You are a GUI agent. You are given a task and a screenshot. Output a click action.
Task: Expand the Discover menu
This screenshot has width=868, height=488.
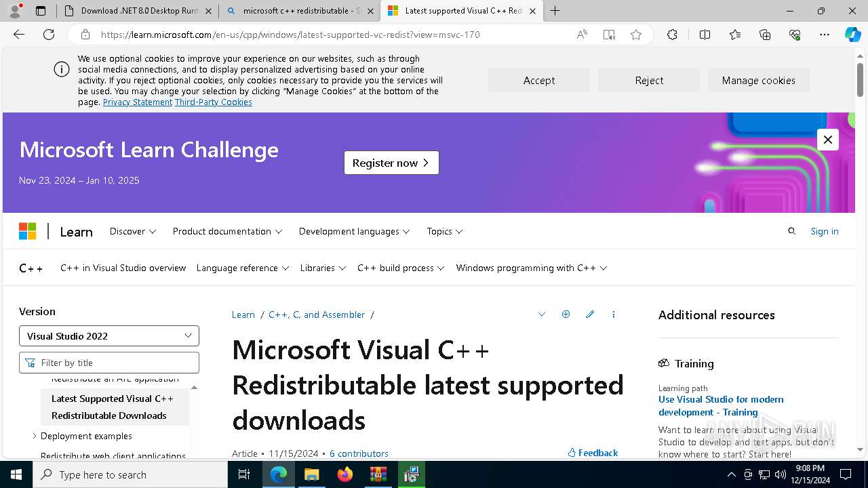pos(133,231)
